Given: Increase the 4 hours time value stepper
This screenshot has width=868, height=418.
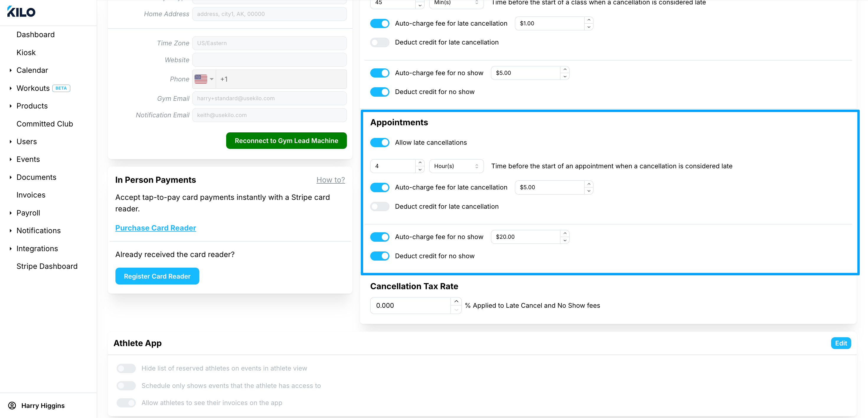Looking at the screenshot, I should 420,163.
